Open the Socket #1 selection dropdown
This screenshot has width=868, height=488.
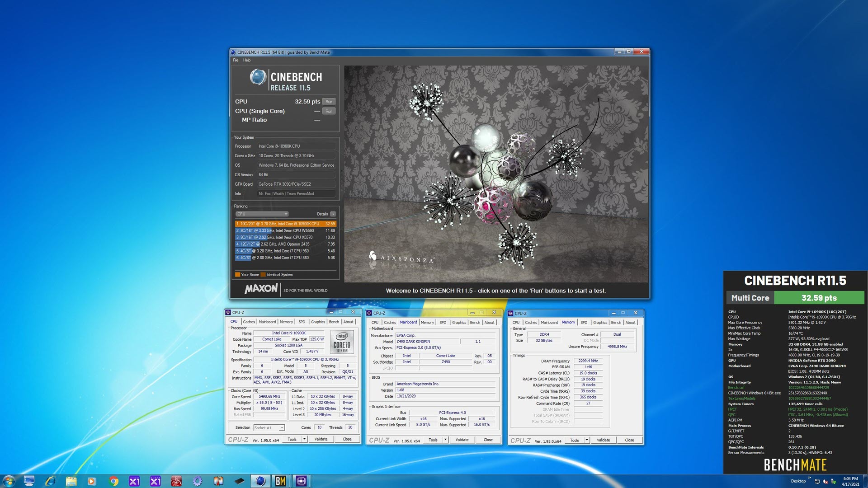[269, 427]
